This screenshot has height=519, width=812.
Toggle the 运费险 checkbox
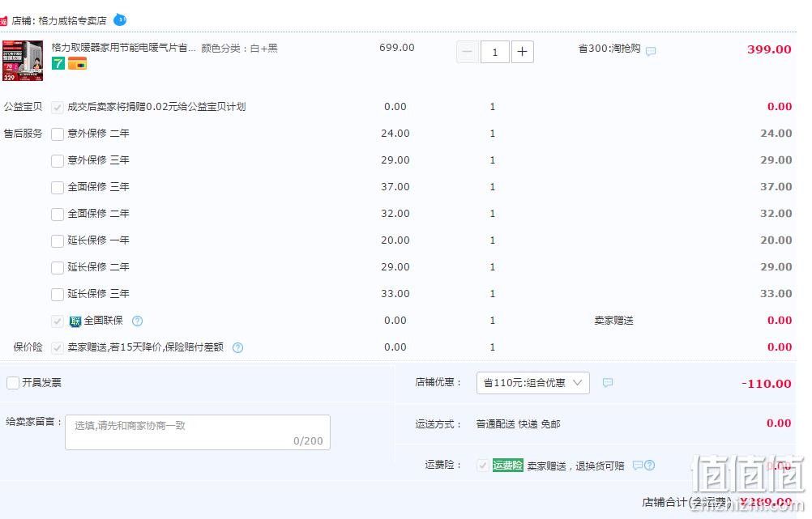tap(483, 466)
